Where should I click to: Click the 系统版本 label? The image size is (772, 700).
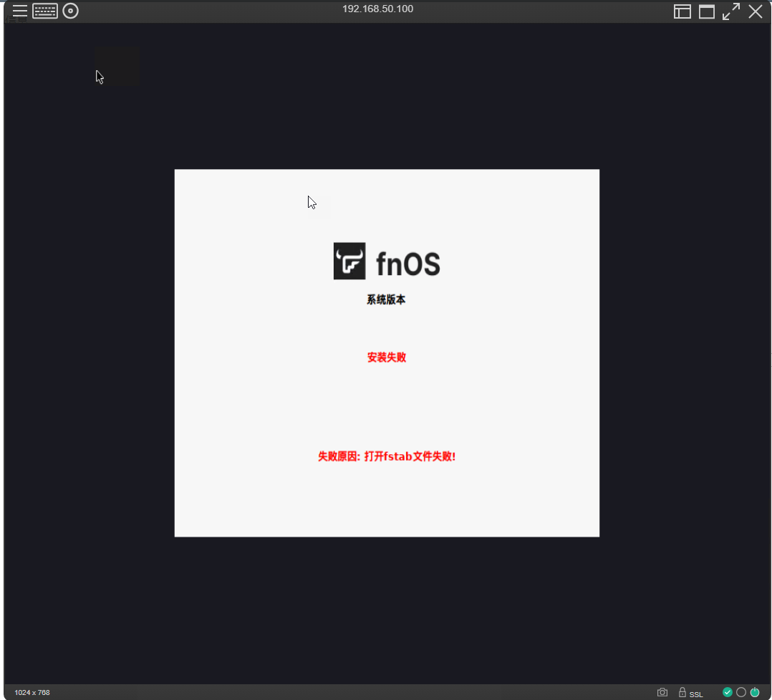[x=386, y=299]
